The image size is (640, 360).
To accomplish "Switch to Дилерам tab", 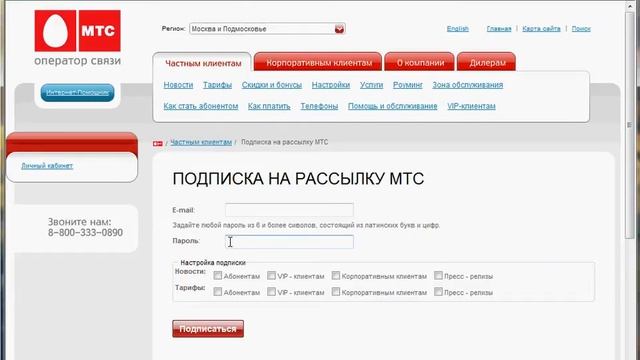I will [487, 62].
